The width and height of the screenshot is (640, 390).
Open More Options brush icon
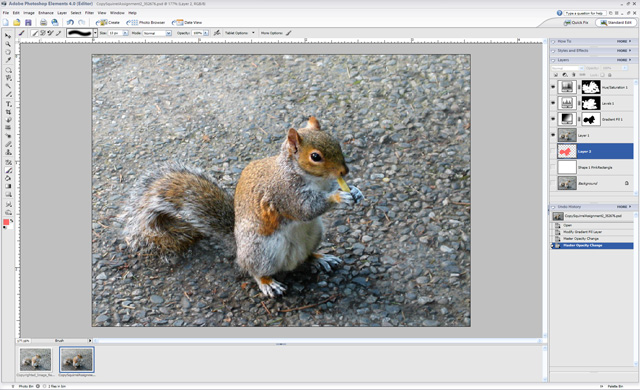click(289, 33)
